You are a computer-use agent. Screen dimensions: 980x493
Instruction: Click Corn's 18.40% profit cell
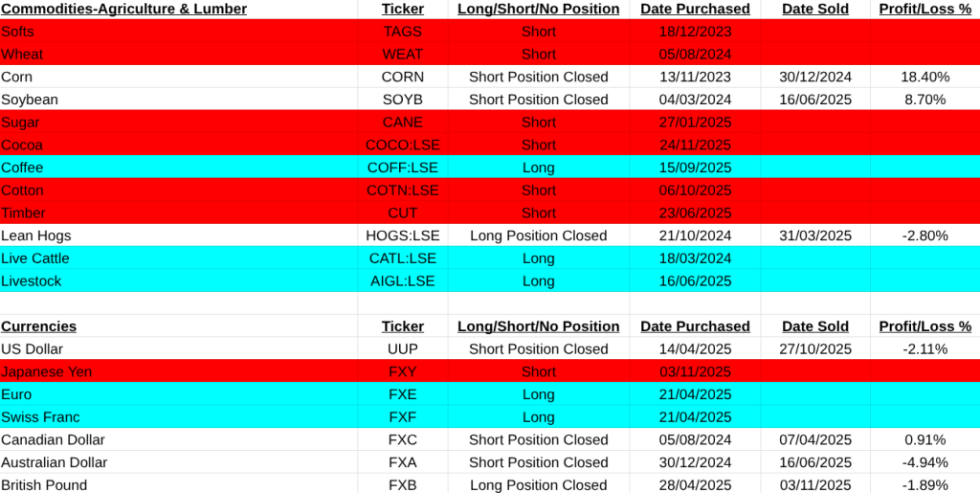tap(924, 77)
